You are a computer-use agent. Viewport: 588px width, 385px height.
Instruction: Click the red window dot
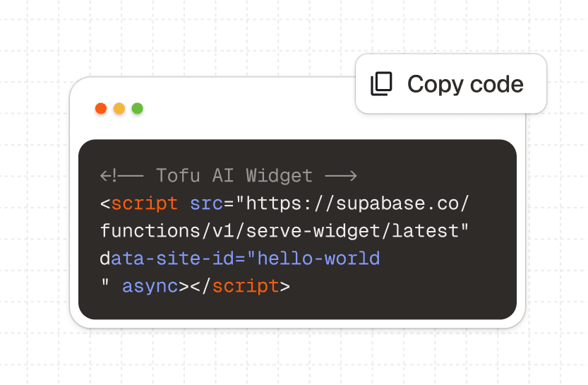tap(101, 109)
